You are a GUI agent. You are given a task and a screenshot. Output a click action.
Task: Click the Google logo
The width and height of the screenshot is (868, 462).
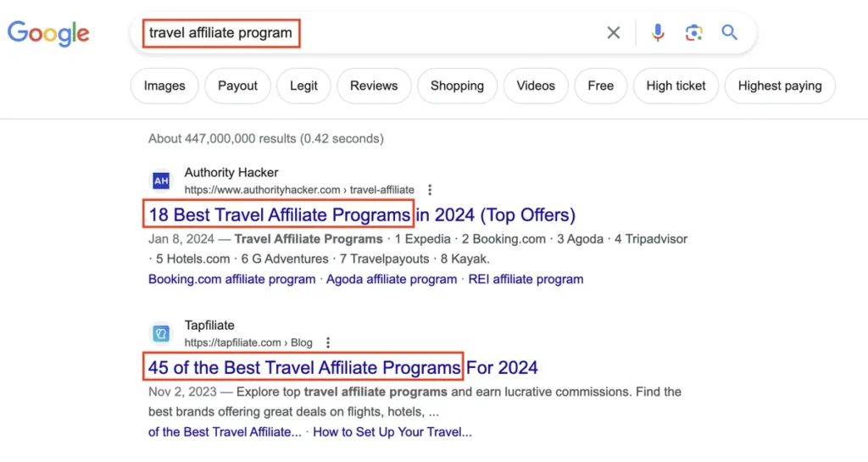48,33
